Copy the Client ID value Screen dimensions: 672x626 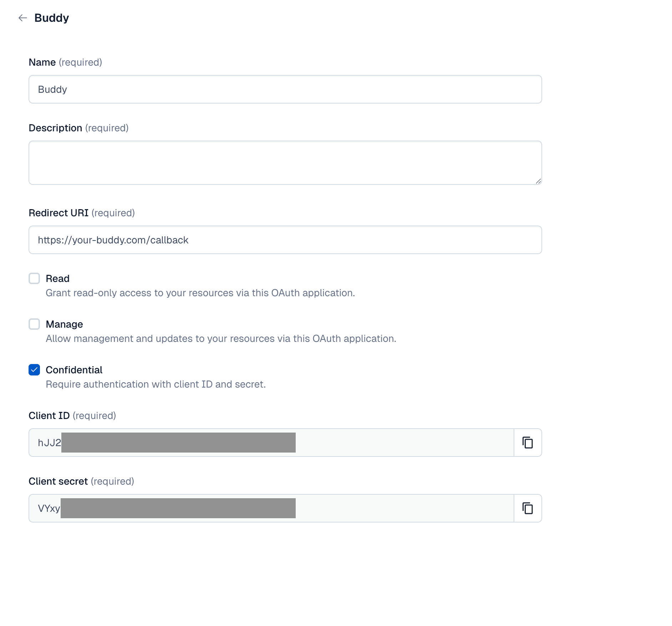click(528, 443)
